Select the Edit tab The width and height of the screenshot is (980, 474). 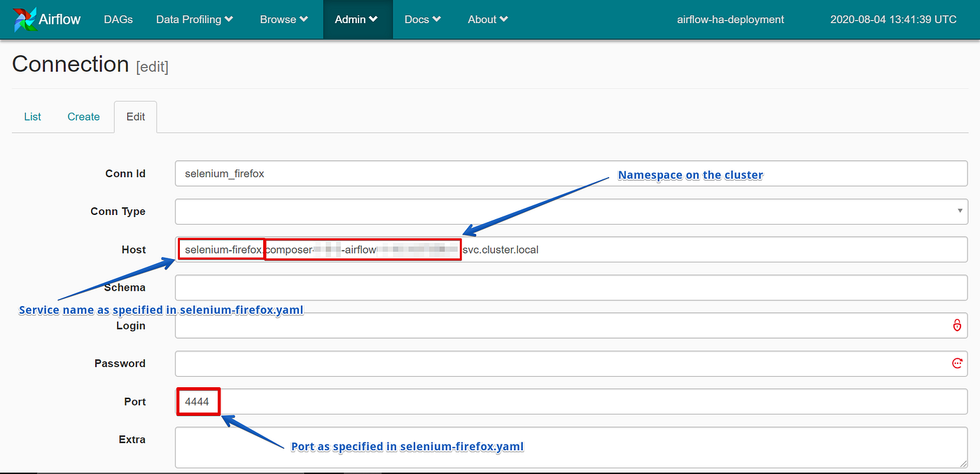[135, 116]
